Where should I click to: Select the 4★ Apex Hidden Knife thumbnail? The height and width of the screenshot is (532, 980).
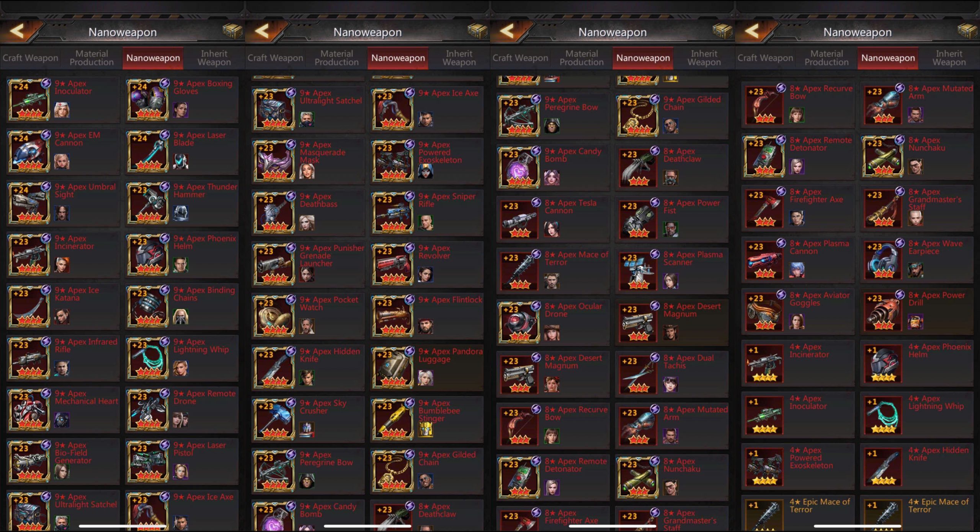(x=883, y=467)
